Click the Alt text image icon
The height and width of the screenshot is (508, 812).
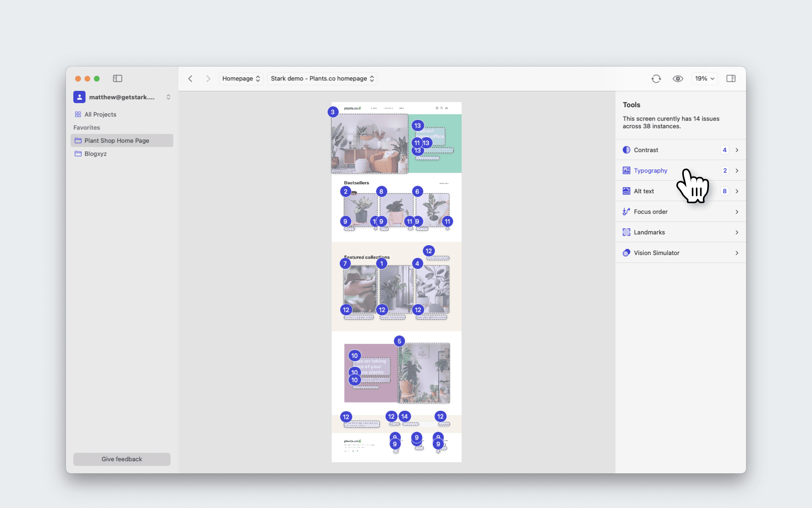626,191
